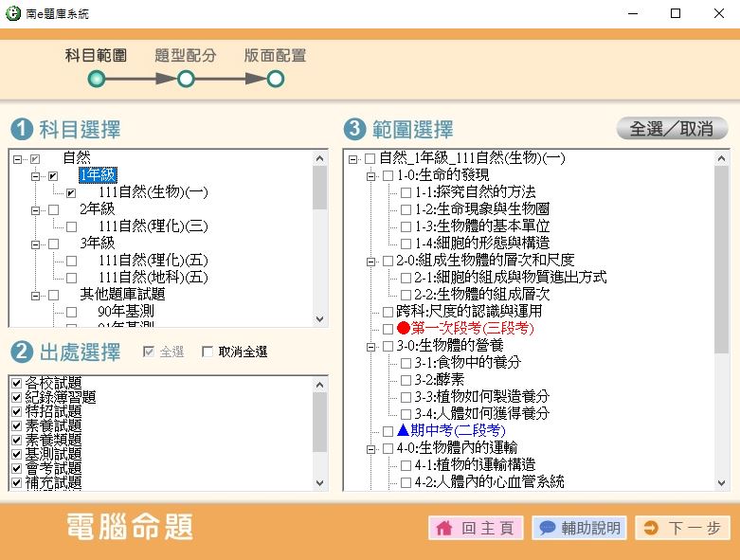Click the home icon on 回主頁 button
Screen dimensions: 740x560
[x=443, y=529]
